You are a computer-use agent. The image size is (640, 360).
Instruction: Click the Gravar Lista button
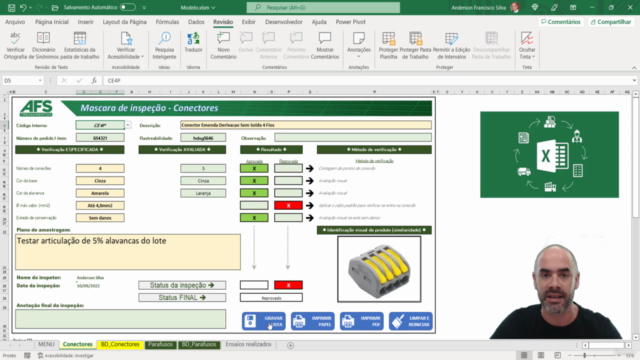[264, 321]
